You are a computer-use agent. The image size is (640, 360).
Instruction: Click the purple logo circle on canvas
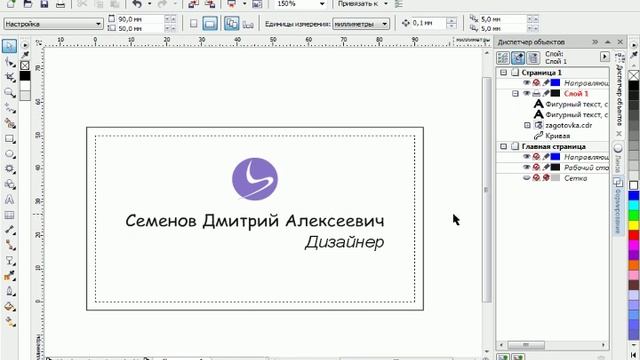click(255, 179)
